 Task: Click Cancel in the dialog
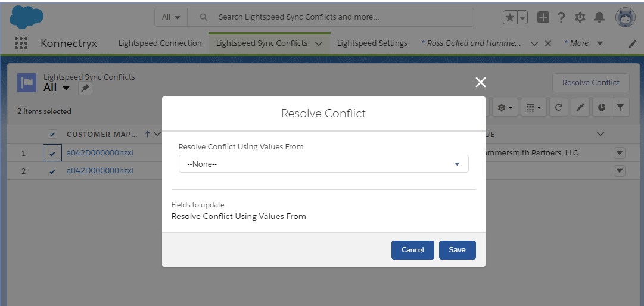(412, 250)
